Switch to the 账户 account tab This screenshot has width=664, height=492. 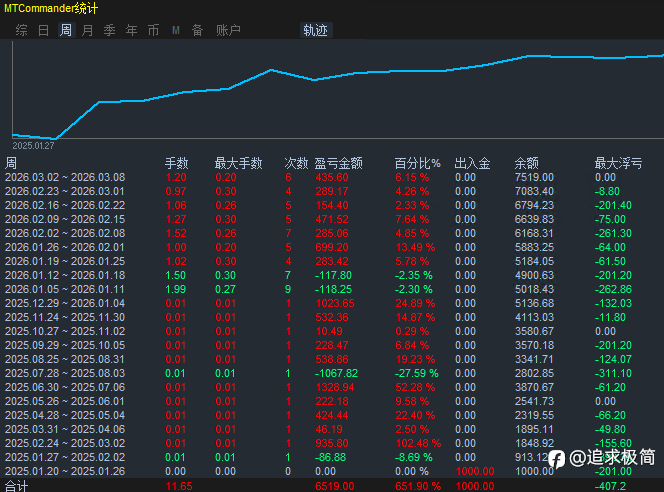click(x=228, y=30)
